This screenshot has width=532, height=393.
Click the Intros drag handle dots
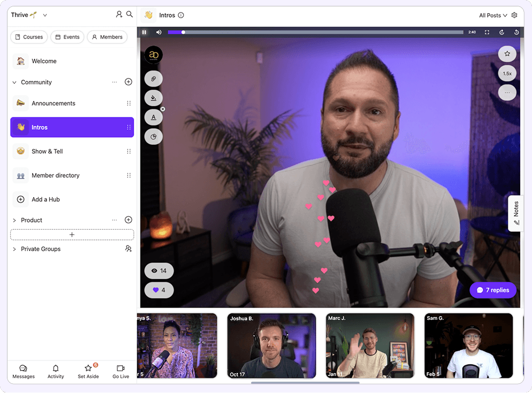pos(129,127)
